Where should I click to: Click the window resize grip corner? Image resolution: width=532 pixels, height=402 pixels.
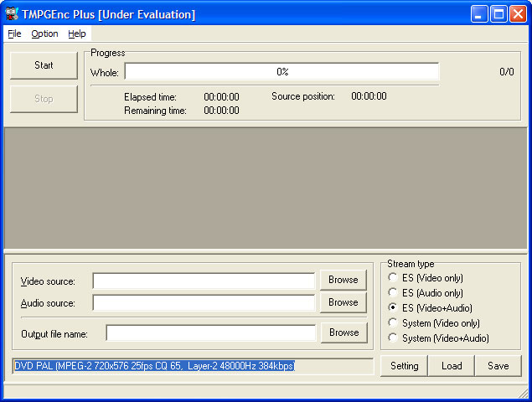tap(523, 393)
